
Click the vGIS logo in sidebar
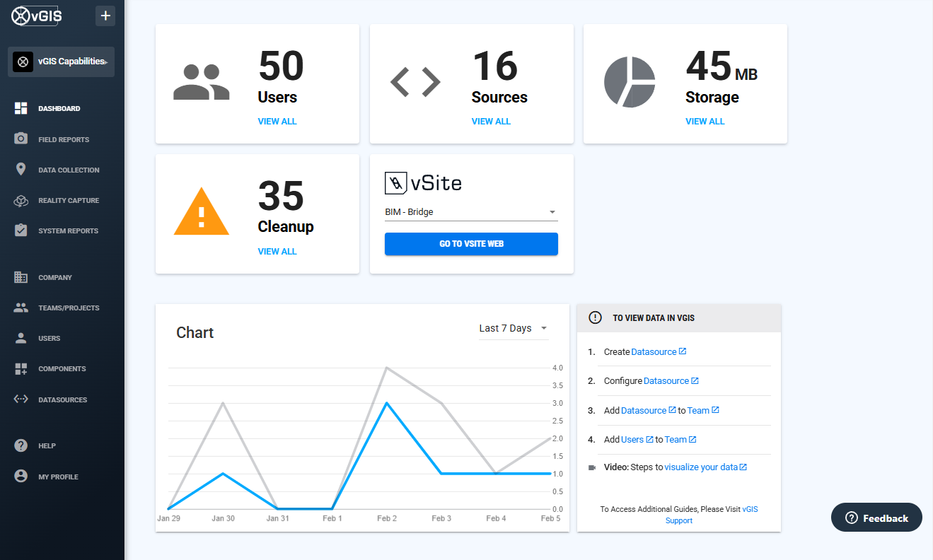coord(37,16)
